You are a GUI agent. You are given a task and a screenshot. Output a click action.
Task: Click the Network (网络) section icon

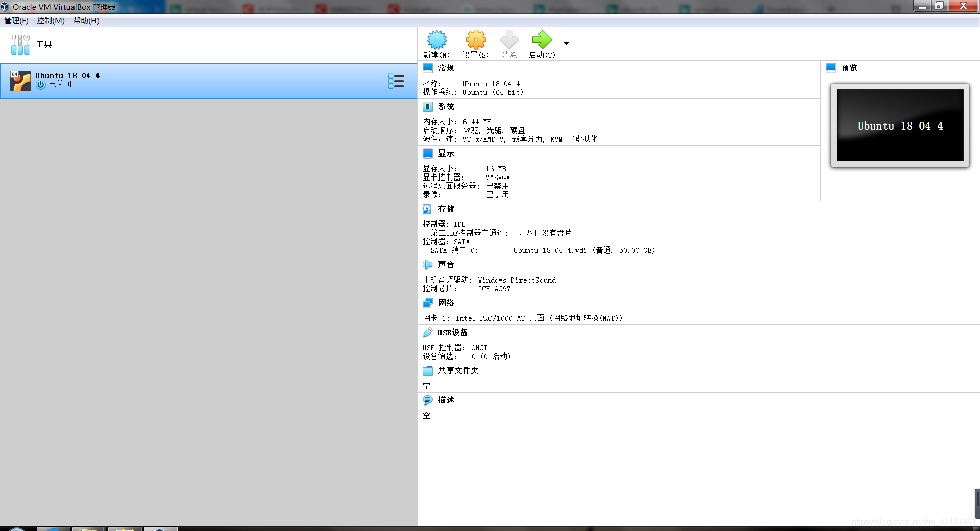(x=428, y=302)
